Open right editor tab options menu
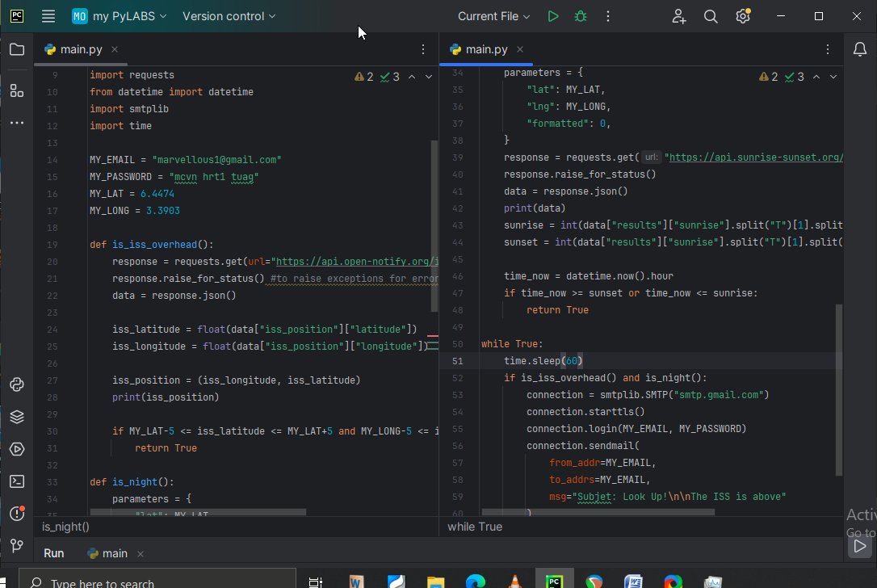The image size is (877, 588). pyautogui.click(x=828, y=49)
